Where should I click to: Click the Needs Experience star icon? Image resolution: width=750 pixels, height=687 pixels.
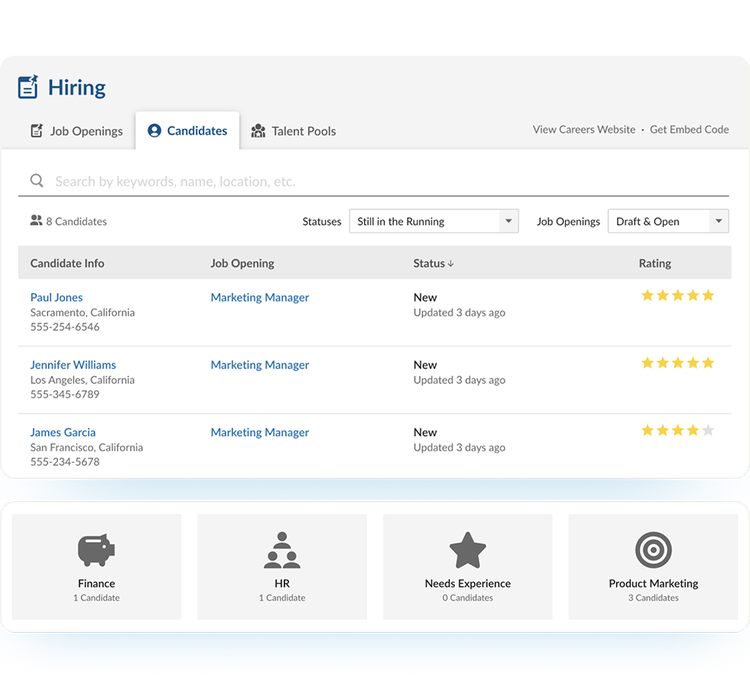(x=467, y=550)
